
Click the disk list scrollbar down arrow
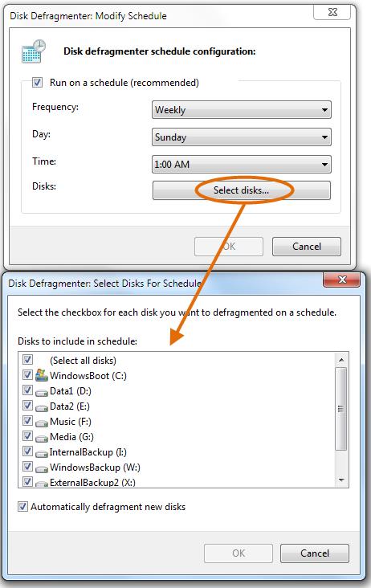point(341,480)
